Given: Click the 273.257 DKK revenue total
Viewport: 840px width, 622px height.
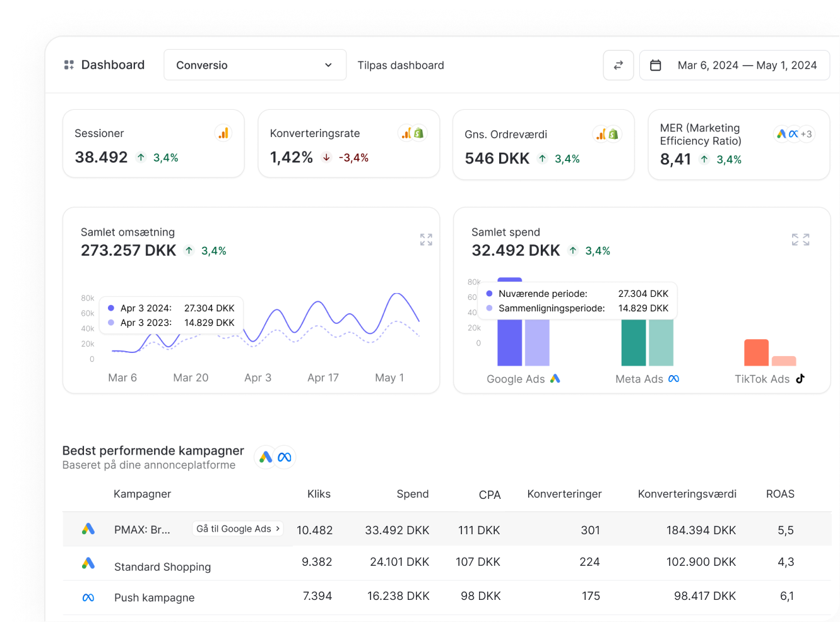Looking at the screenshot, I should tap(128, 251).
